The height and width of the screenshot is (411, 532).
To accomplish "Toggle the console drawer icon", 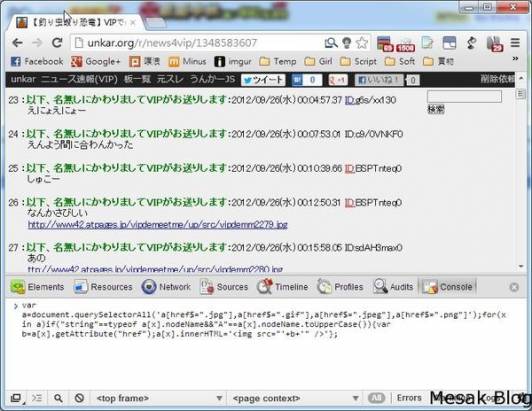I will click(37, 397).
